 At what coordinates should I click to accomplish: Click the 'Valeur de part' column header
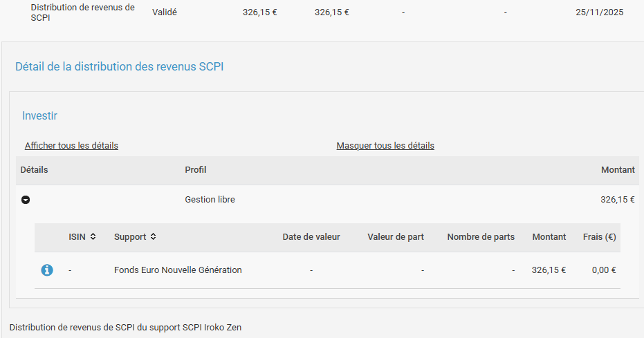[396, 237]
